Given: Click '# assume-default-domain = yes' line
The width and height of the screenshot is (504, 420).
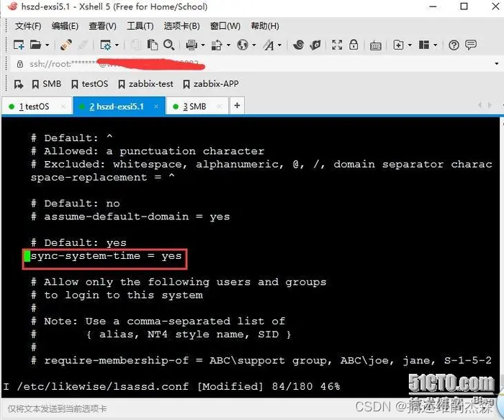Looking at the screenshot, I should 130,216.
